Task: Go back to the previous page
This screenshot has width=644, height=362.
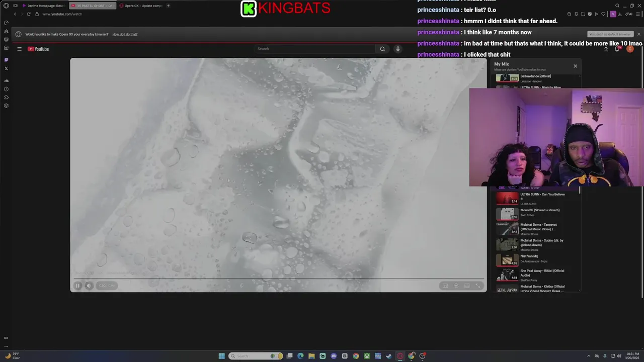Action: [x=15, y=14]
